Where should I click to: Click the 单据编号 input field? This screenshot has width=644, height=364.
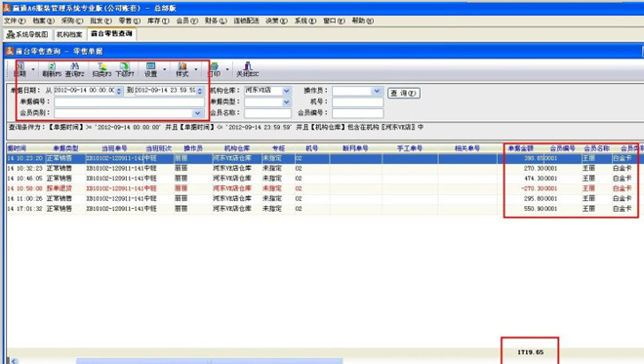point(129,101)
